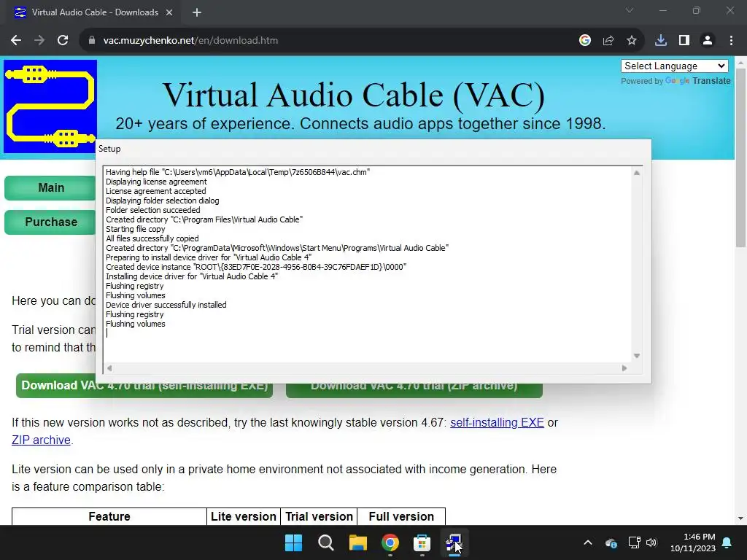This screenshot has height=560, width=747.
Task: Click the 'Full version' table header
Action: tap(401, 517)
